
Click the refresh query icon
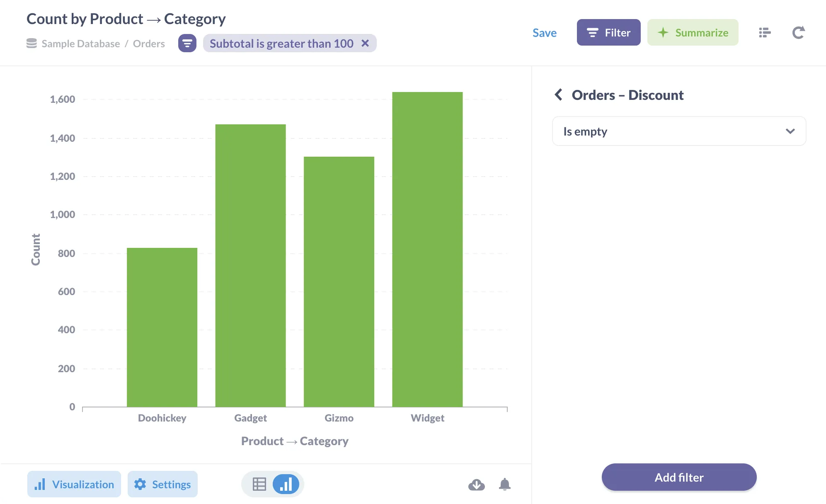(x=798, y=33)
